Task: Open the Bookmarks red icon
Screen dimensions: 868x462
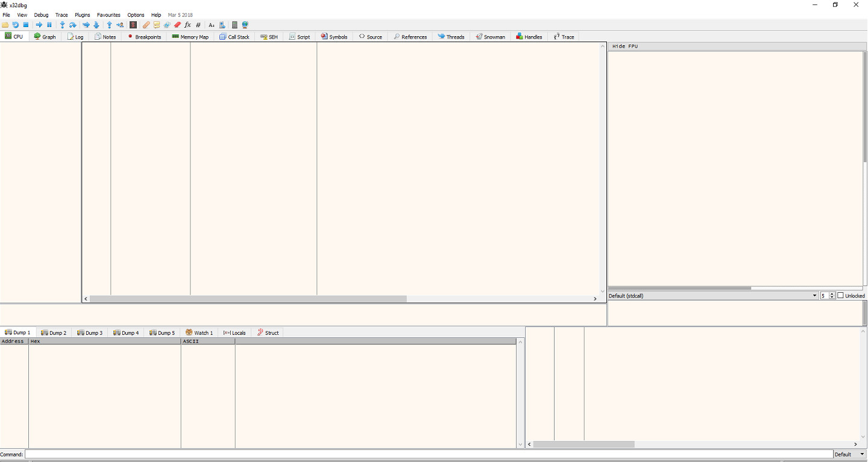Action: click(177, 25)
